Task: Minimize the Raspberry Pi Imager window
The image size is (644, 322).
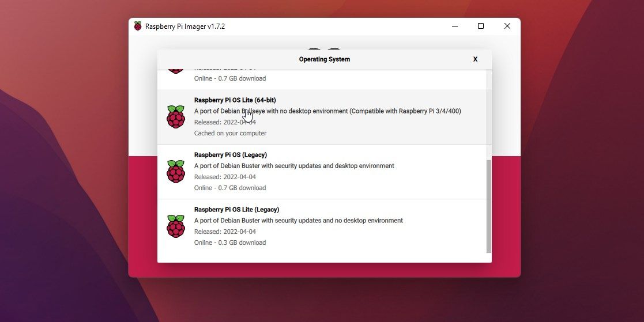Action: tap(455, 26)
